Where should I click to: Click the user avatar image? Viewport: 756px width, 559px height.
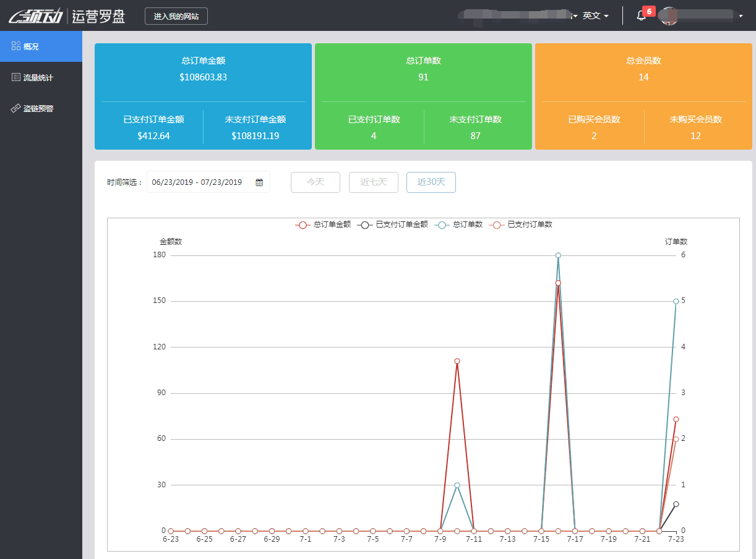pyautogui.click(x=668, y=16)
